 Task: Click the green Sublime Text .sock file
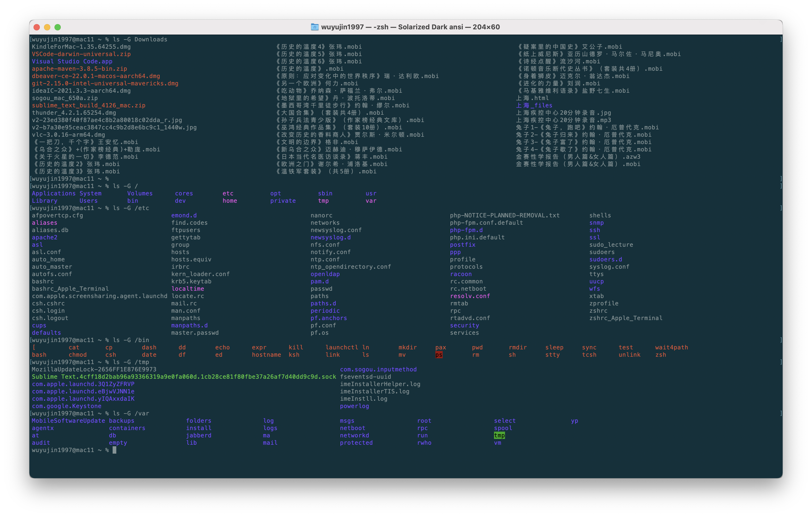184,377
